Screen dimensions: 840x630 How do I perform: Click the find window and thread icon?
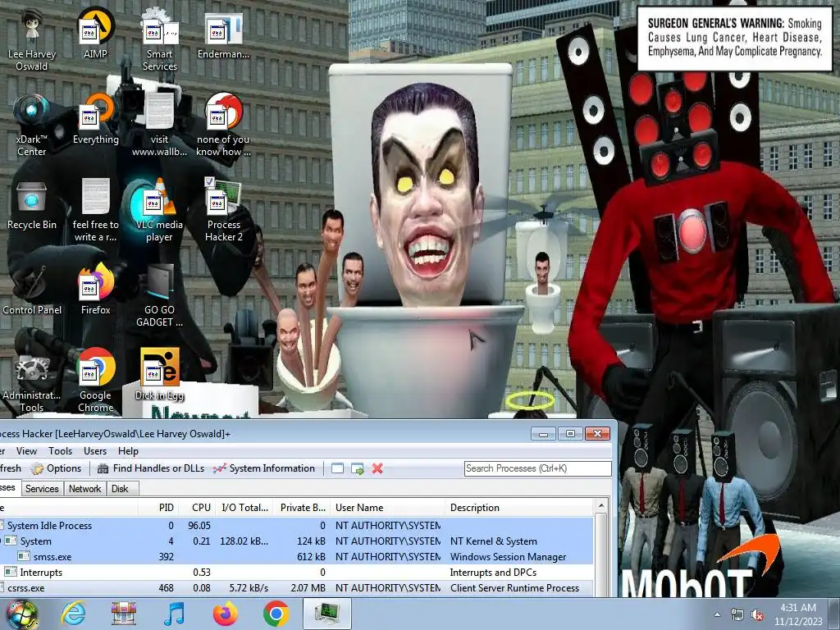point(358,468)
